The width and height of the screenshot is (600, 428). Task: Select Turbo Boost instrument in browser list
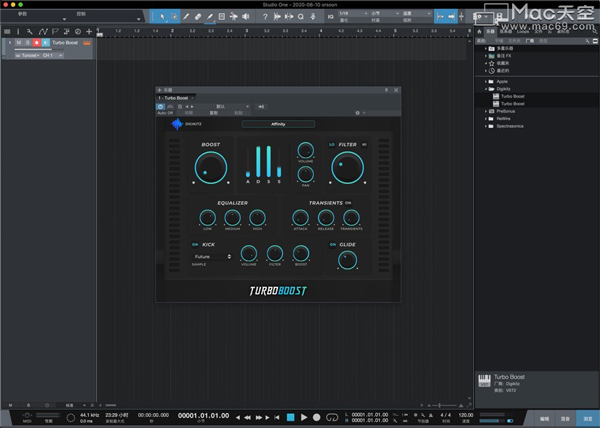(x=512, y=96)
